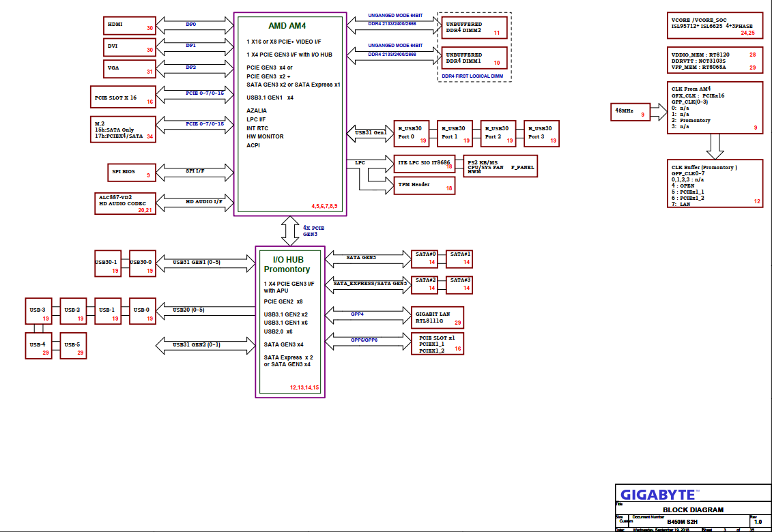Click the BLOCK DIAGRAM title text
Image resolution: width=772 pixels, height=532 pixels.
coord(694,510)
